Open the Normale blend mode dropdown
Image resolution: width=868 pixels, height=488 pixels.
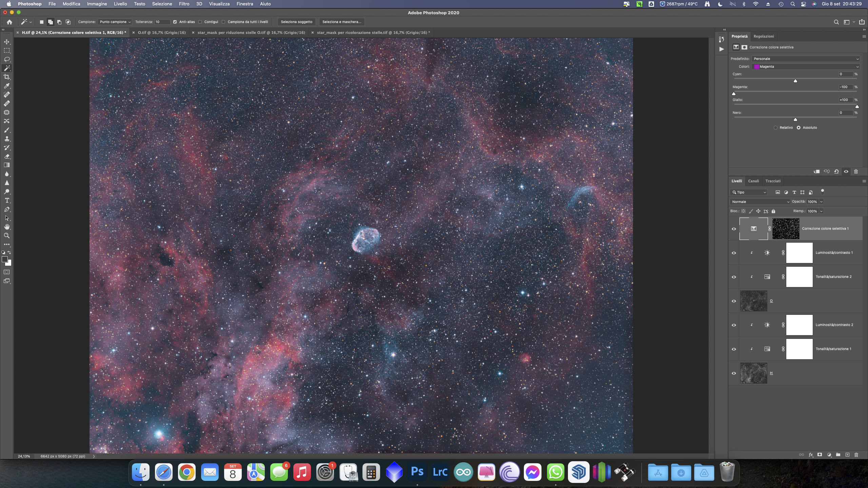click(760, 202)
